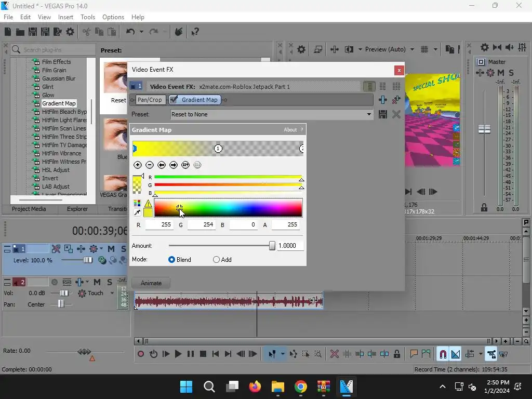Click the Amount slider handle

point(272,246)
